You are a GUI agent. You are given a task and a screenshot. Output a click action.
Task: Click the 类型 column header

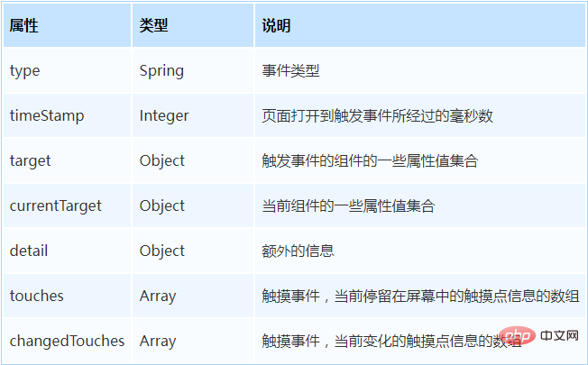[x=153, y=26]
